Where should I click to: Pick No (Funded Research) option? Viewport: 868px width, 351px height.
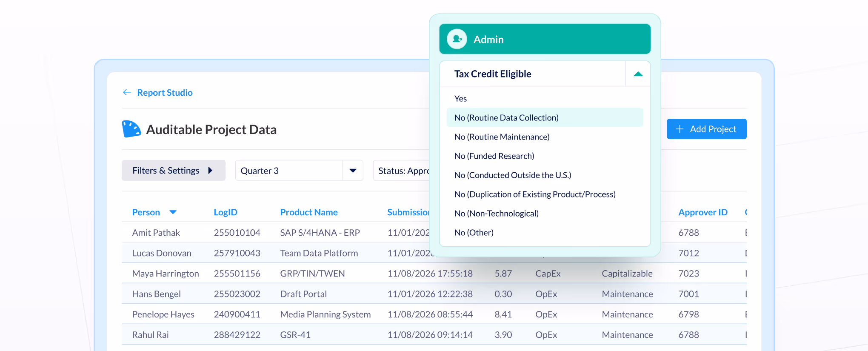click(494, 156)
